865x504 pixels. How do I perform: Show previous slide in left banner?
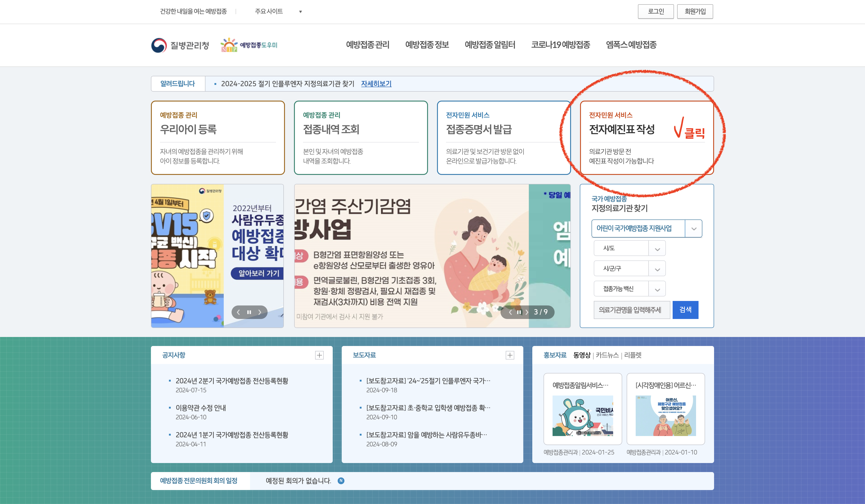click(239, 312)
